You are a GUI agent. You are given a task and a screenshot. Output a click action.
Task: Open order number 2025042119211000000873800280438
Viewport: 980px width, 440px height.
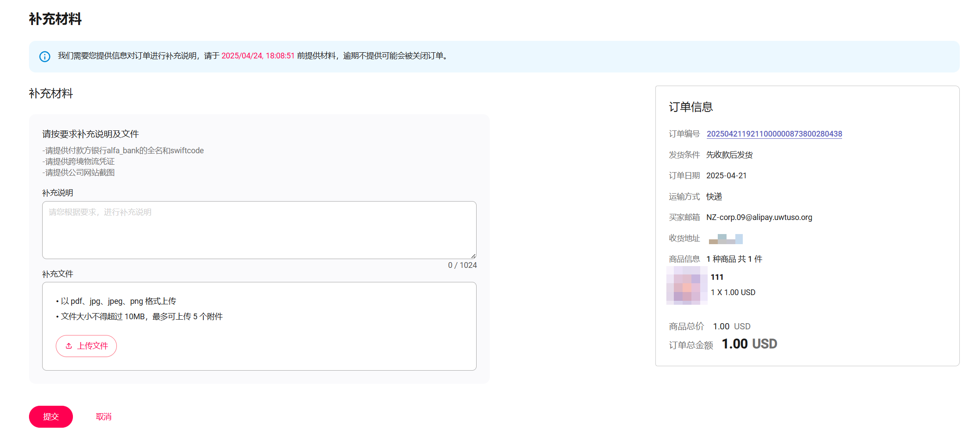coord(774,134)
